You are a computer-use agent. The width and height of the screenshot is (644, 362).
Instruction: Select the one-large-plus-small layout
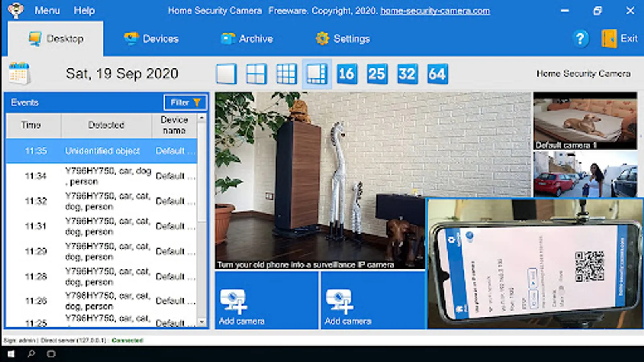[317, 74]
